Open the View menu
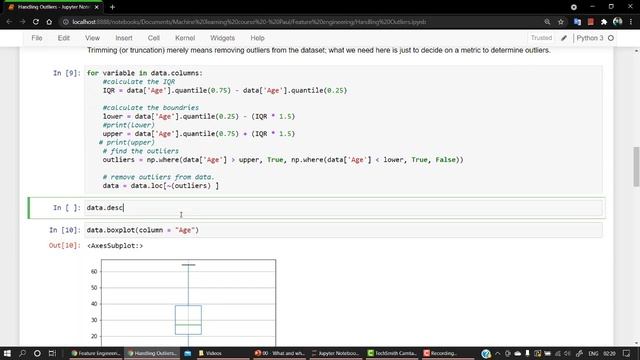 92,38
